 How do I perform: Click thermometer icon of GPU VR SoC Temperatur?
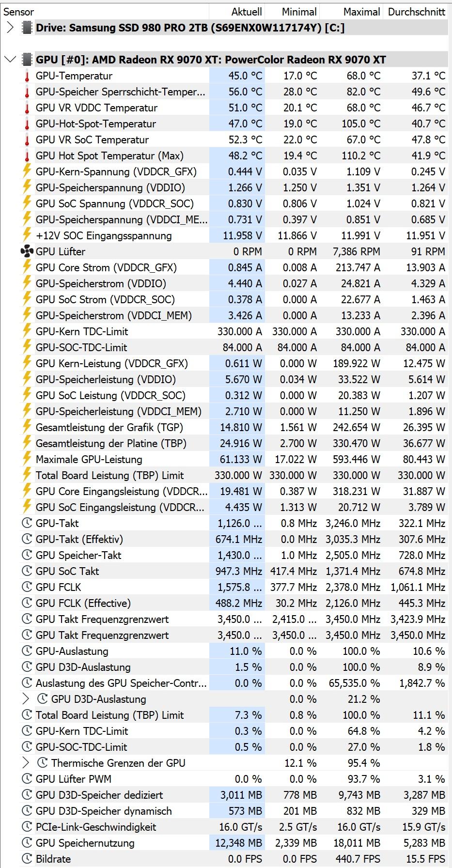click(x=27, y=140)
